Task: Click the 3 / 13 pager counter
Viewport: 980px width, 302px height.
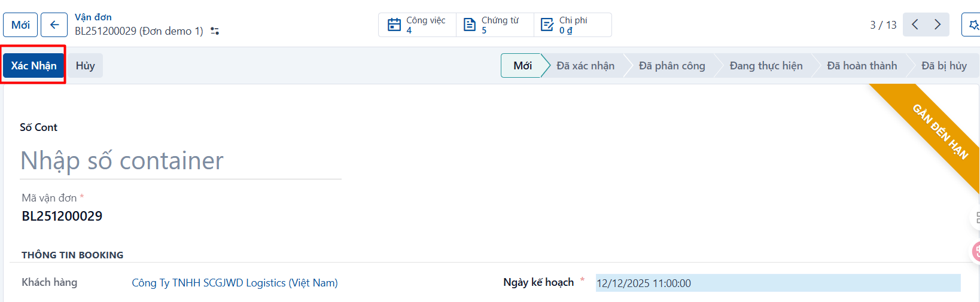Action: point(883,25)
